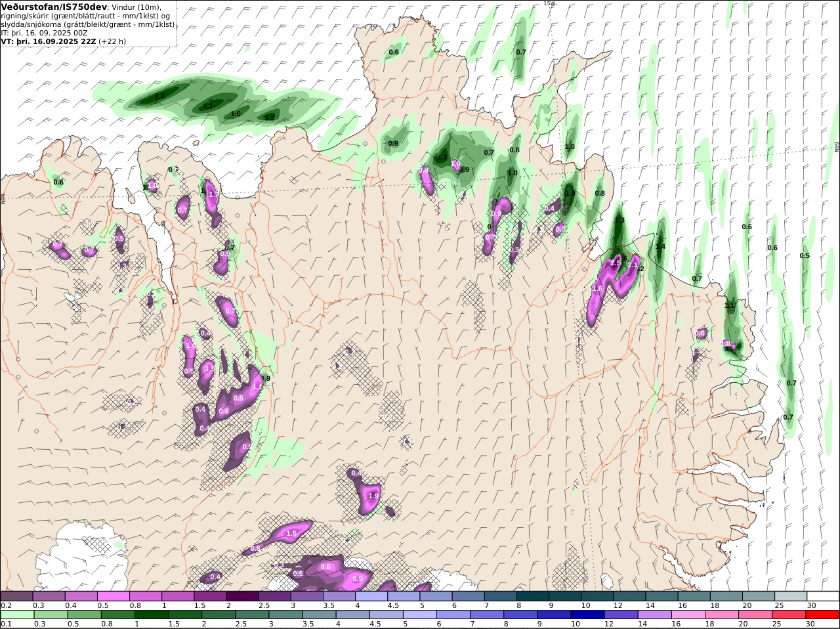Screen dimensions: 840x629
Task: Click the 9 swatch in the lower rain legend
Action: tap(555, 615)
